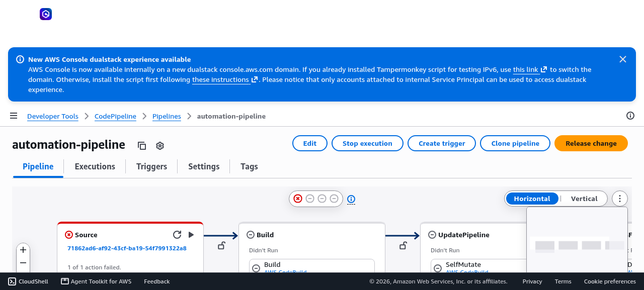644x290 pixels.
Task: Go to Pipelines breadcrumb
Action: tap(167, 116)
